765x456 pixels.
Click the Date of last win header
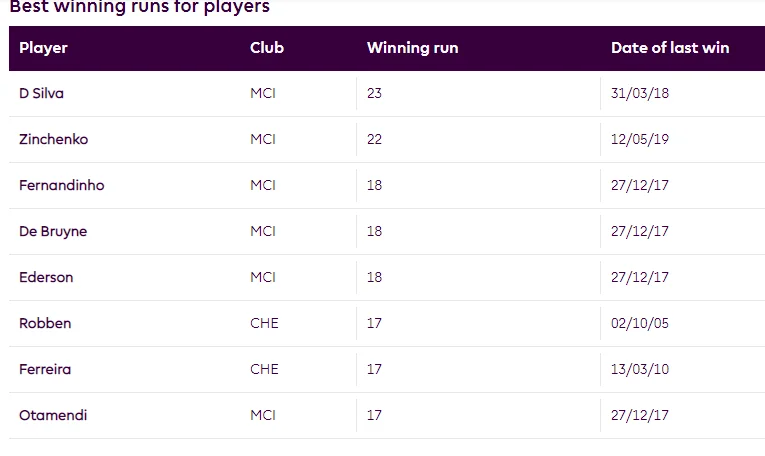[x=670, y=48]
